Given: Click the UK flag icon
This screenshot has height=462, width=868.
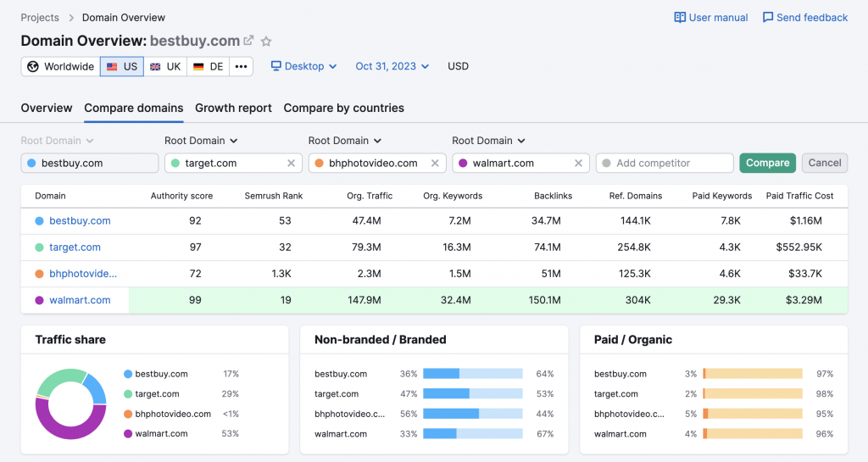Looking at the screenshot, I should point(156,66).
